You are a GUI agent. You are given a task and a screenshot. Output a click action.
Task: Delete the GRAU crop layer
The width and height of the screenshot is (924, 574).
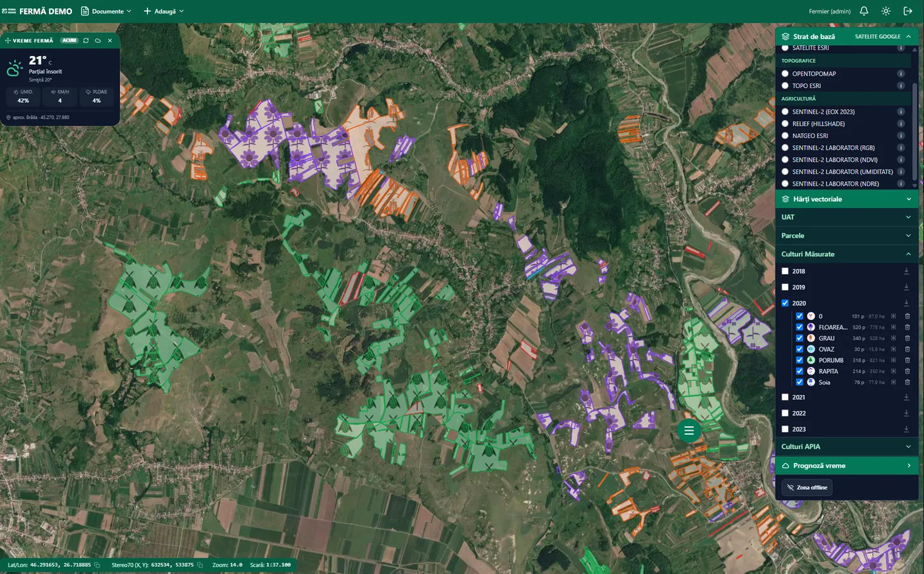pyautogui.click(x=907, y=338)
